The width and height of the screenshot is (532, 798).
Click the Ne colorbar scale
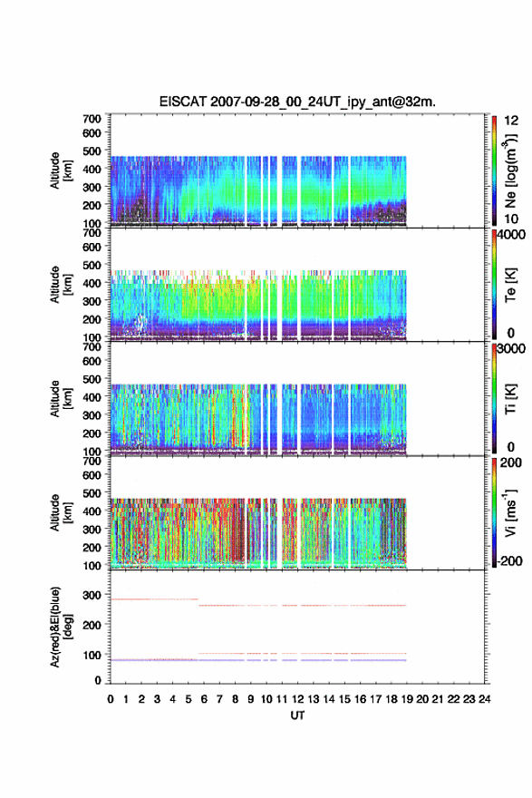coord(494,170)
